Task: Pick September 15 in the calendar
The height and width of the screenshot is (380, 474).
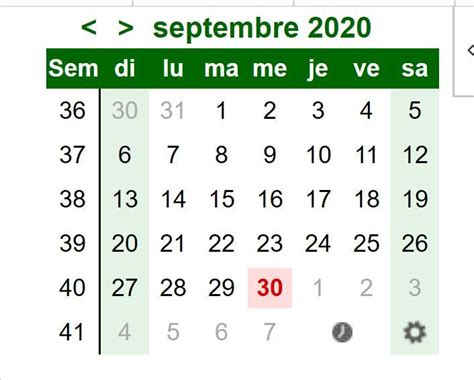Action: 221,199
